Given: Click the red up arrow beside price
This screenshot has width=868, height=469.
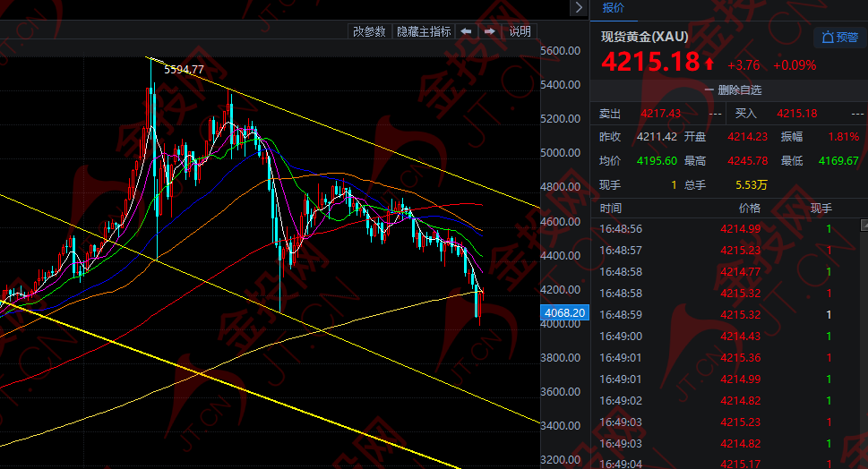Looking at the screenshot, I should click(709, 64).
